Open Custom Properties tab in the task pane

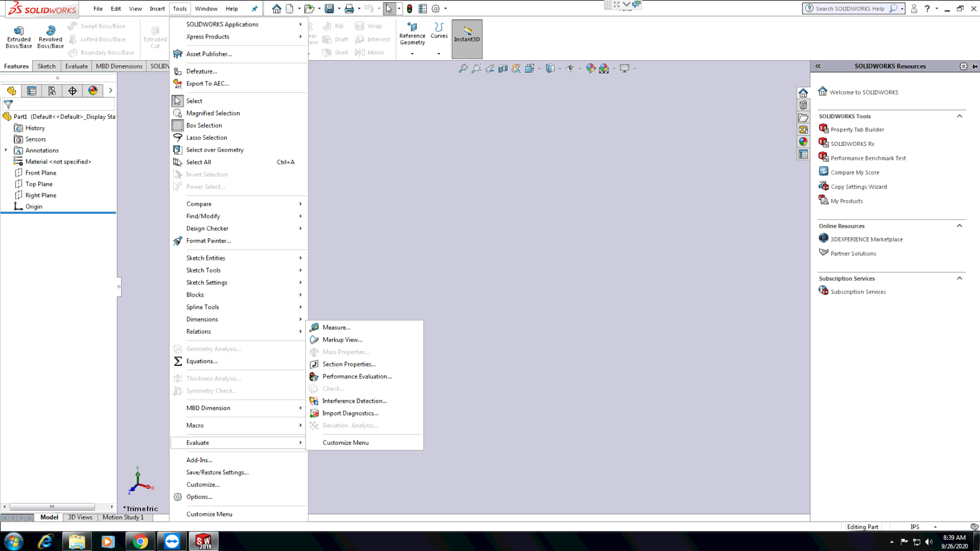[803, 154]
